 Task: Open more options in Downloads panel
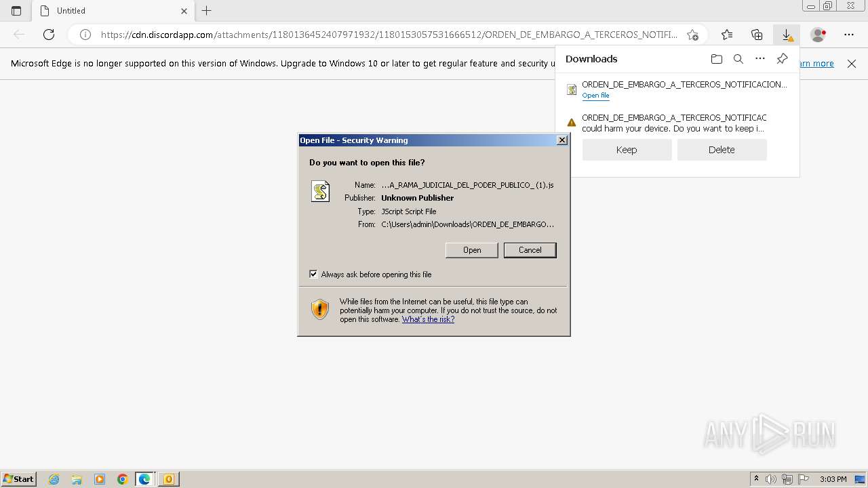(x=760, y=59)
